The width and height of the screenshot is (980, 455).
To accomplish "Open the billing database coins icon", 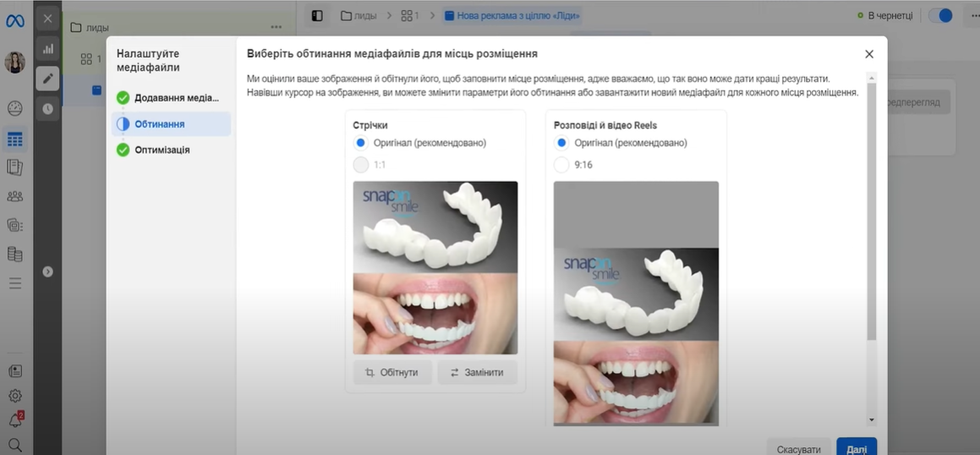I will tap(15, 255).
